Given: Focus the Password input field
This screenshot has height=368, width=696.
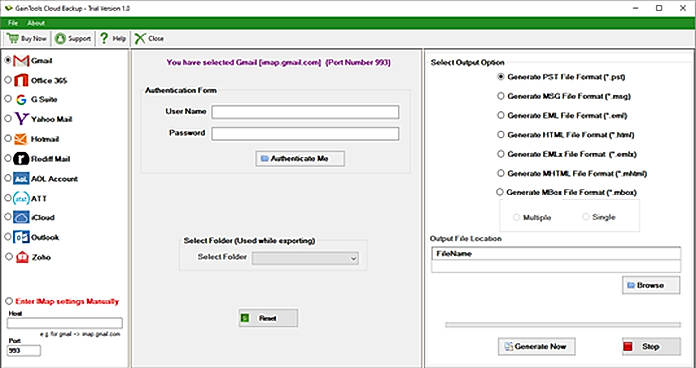Looking at the screenshot, I should click(305, 134).
